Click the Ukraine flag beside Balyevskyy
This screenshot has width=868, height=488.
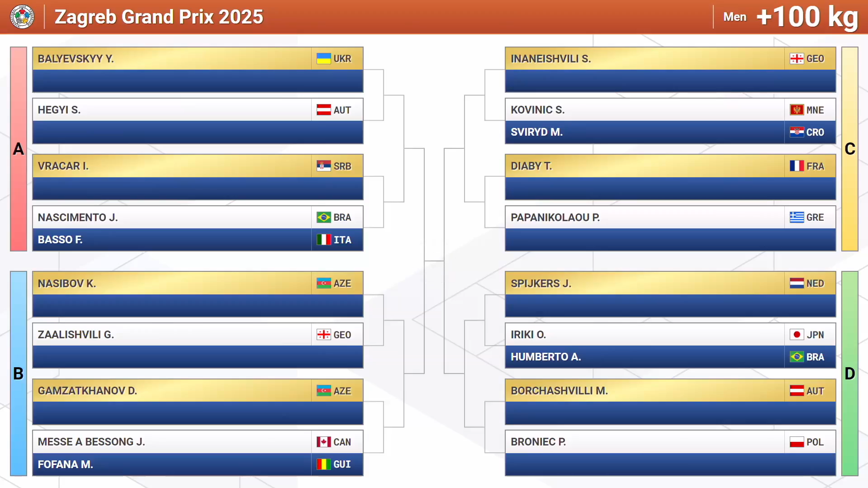coord(323,59)
